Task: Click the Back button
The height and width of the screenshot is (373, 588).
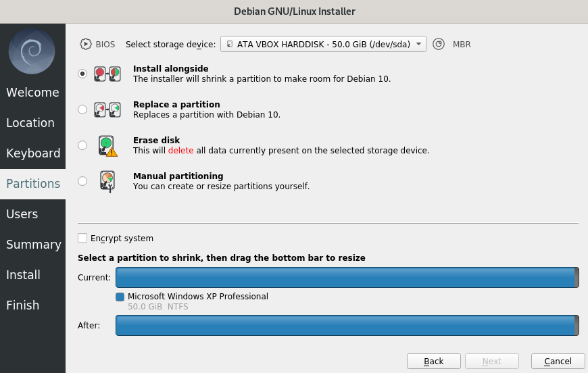Action: [x=434, y=361]
